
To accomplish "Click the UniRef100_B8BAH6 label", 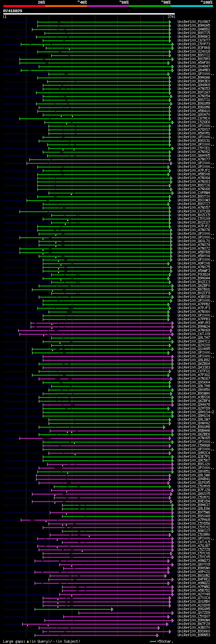I will [194, 430].
